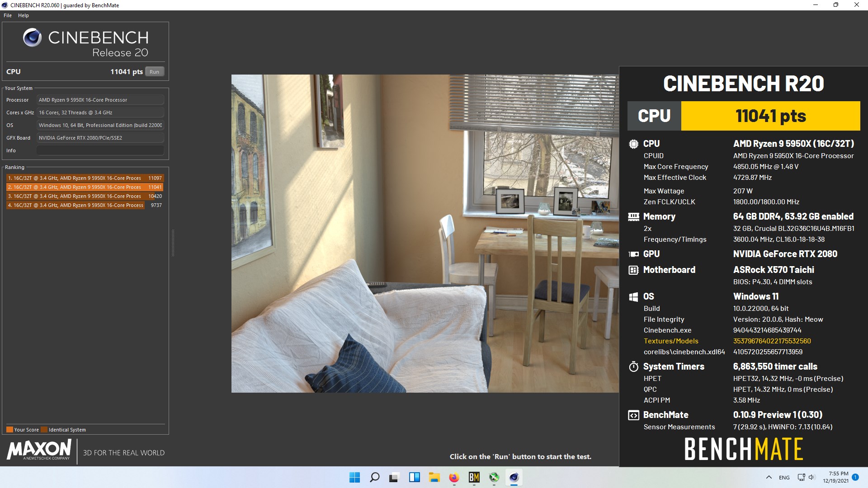Click the System Timers stopwatch icon
Screen dimensions: 868x488
(633, 366)
